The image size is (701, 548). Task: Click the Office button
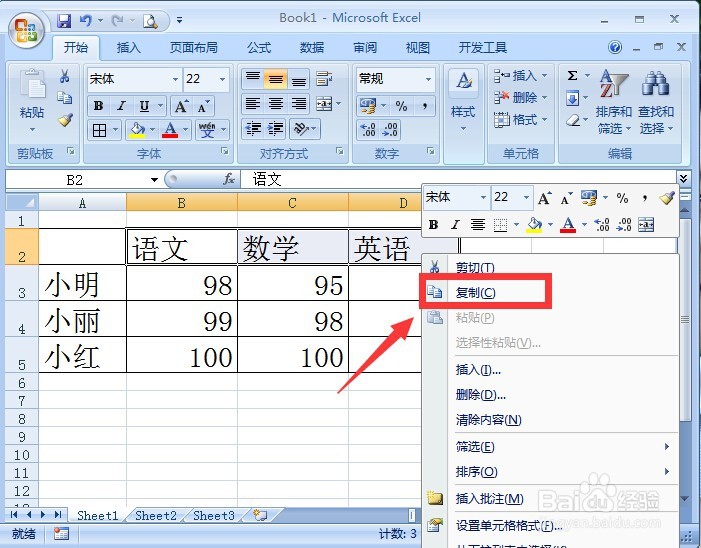[x=26, y=30]
